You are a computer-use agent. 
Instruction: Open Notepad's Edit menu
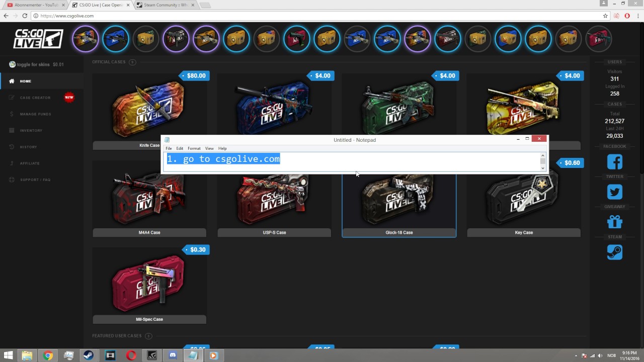click(x=180, y=148)
